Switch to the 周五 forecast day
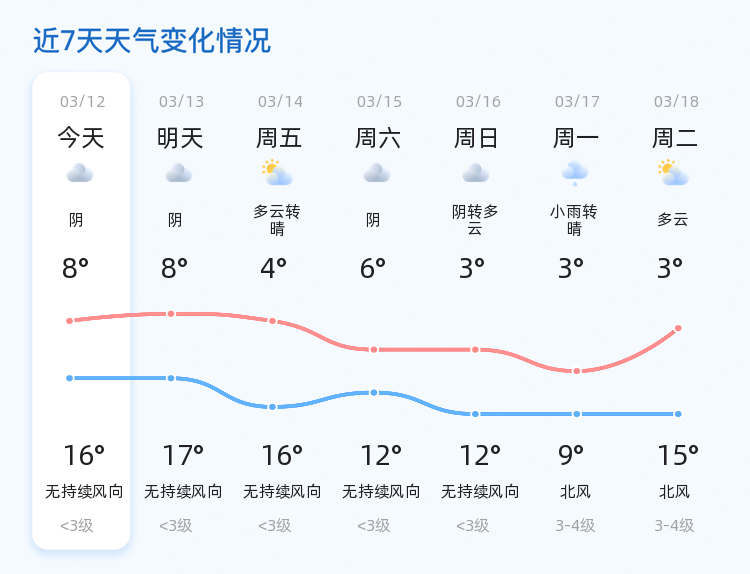 (x=279, y=138)
